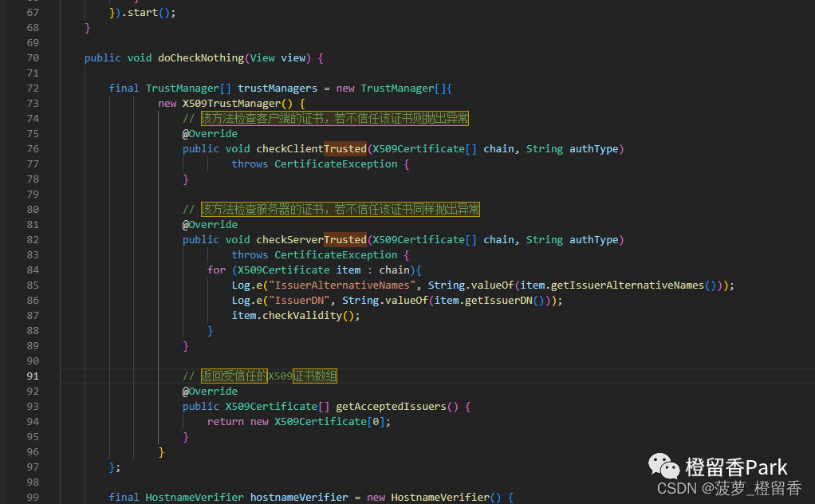Click the doCheckNothing method name
815x504 pixels.
201,58
